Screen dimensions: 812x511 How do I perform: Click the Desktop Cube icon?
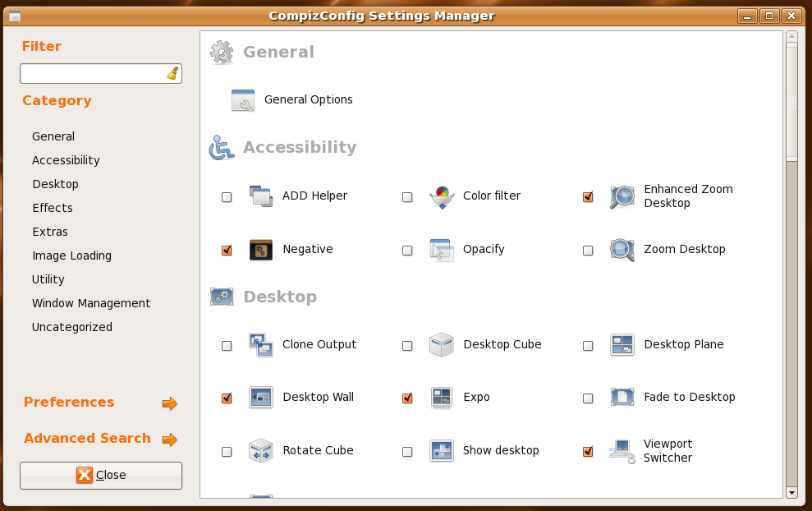coord(441,345)
